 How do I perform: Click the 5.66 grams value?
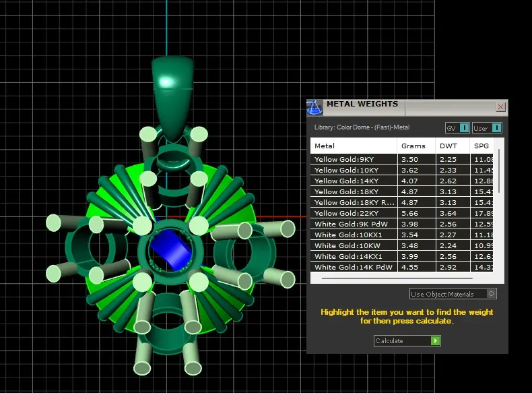pos(409,213)
